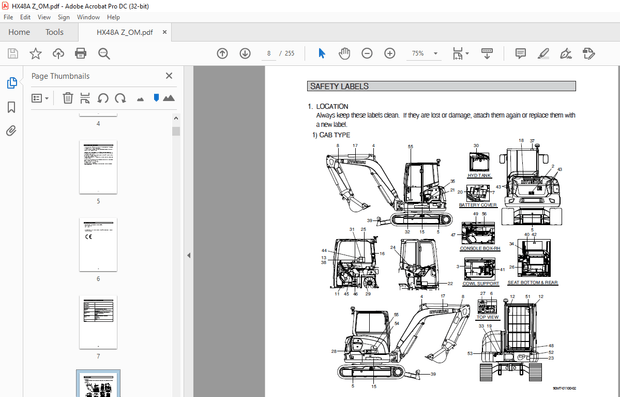Click the thumbnails panel scroll up arrow

[x=176, y=118]
